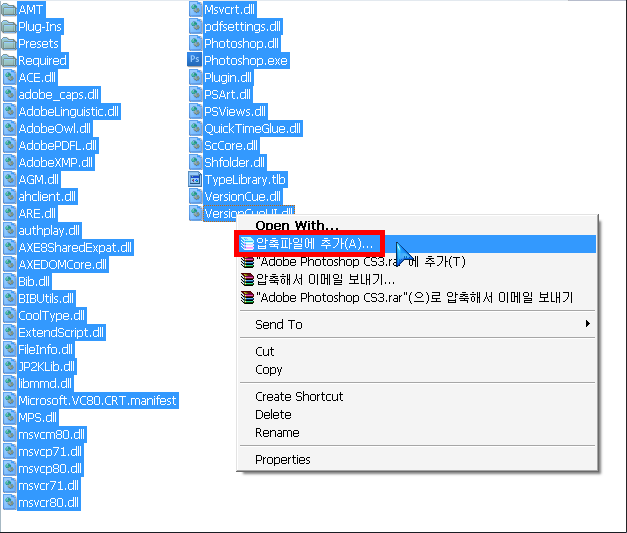This screenshot has height=533, width=627.
Task: Click the libmmd.dll file icon
Action: (x=9, y=383)
